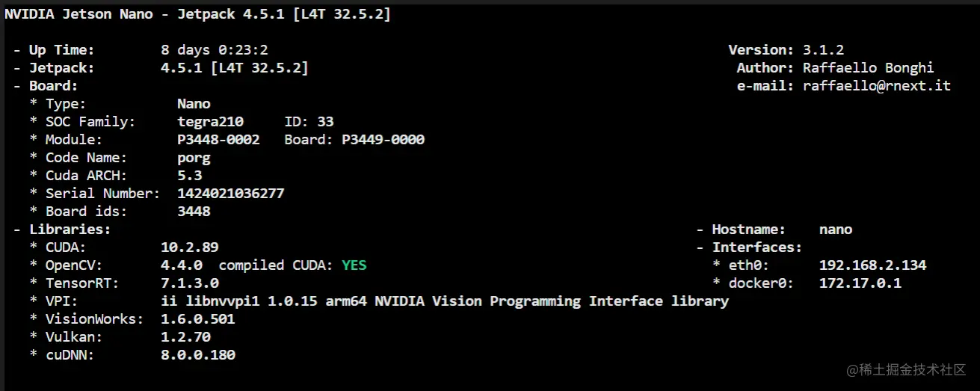The height and width of the screenshot is (391, 980).
Task: Click the VisionWorks version 1.6.0.501
Action: pyautogui.click(x=198, y=319)
